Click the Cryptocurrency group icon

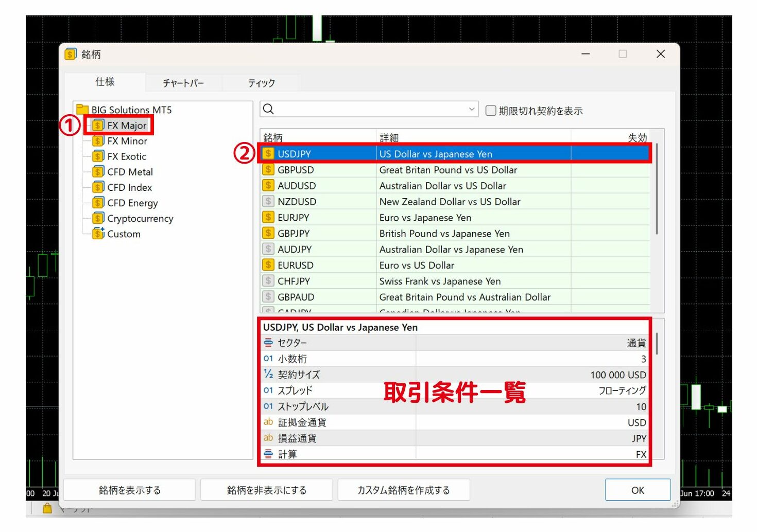point(99,218)
